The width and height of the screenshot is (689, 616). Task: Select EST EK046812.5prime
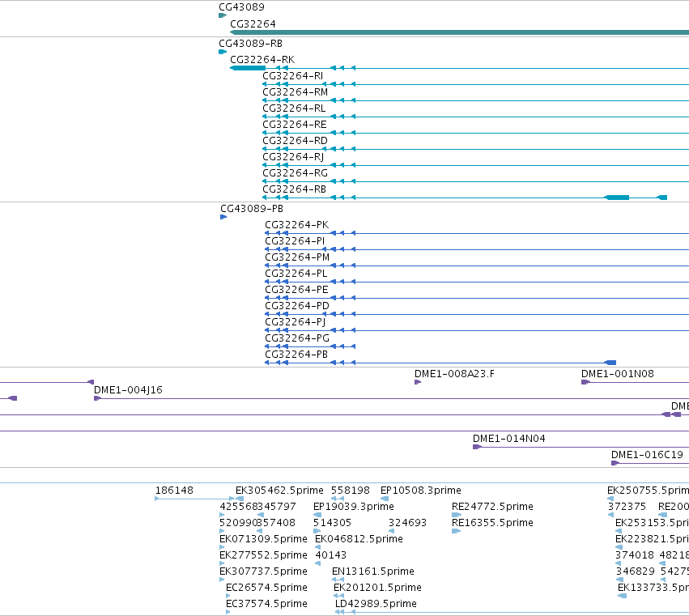[359, 539]
